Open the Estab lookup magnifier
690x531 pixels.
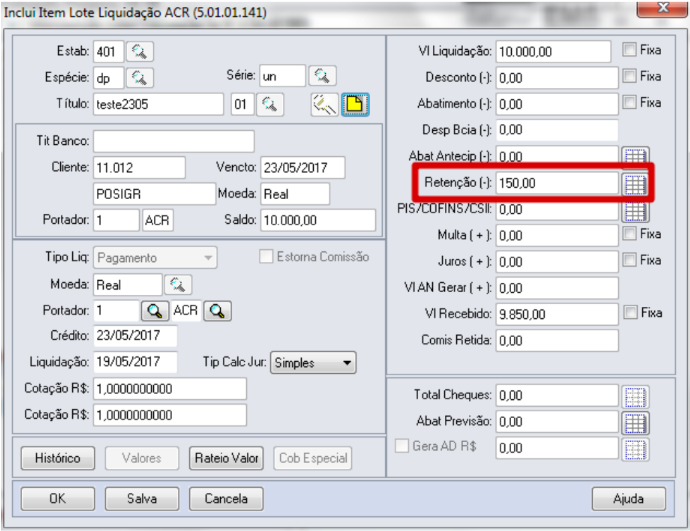coord(140,51)
